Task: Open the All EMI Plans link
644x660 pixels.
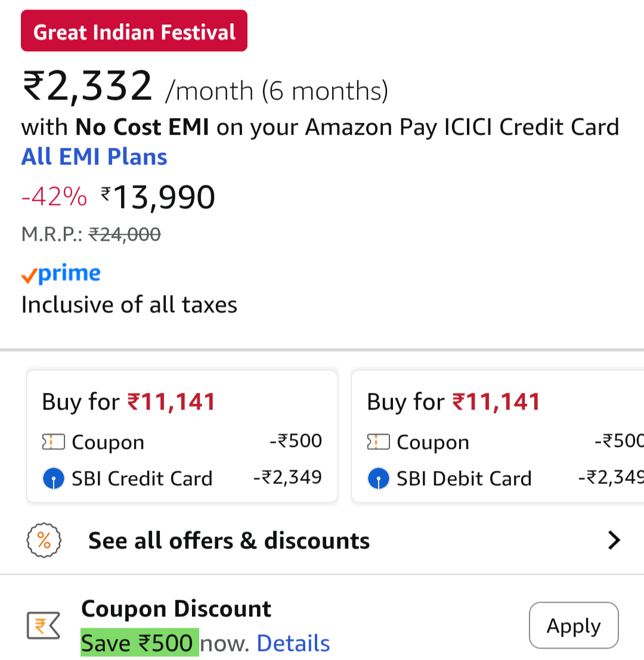Action: coord(94,157)
